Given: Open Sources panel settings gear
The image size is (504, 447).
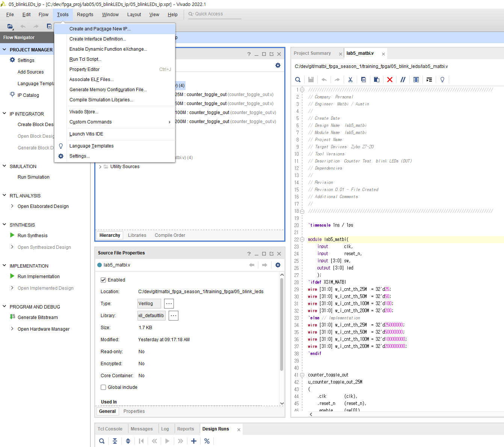Looking at the screenshot, I should 278,65.
